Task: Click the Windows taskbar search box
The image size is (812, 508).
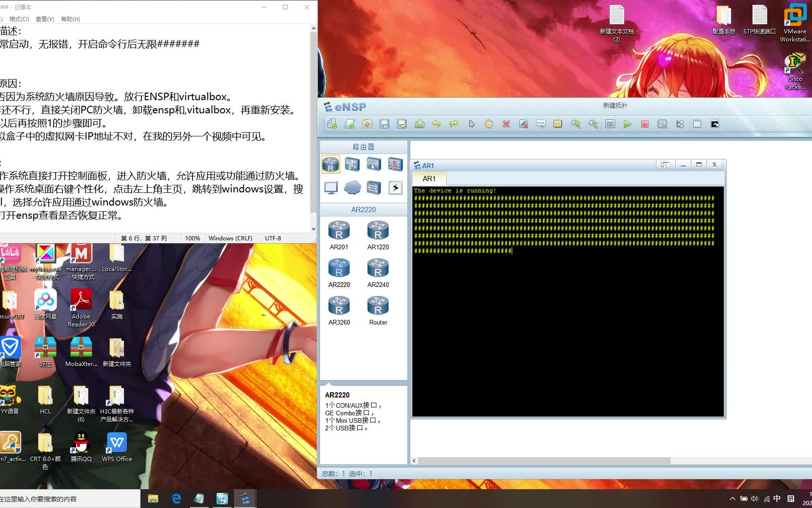Action: (x=70, y=499)
